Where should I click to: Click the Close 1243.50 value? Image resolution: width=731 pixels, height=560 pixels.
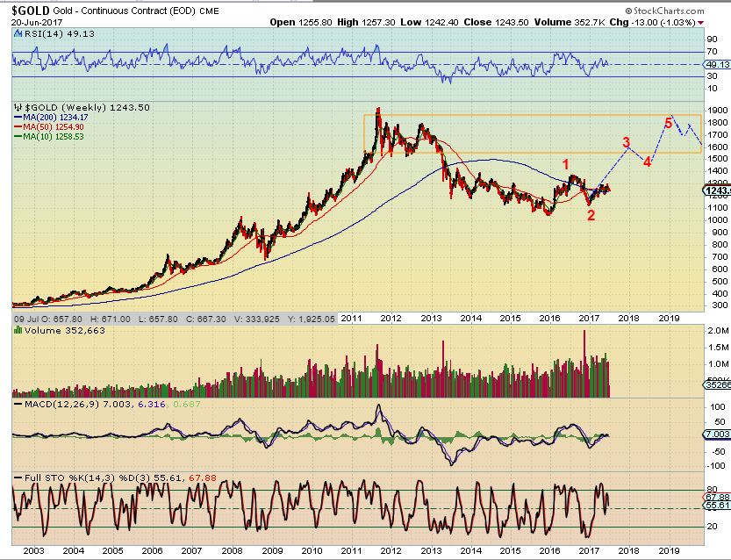pyautogui.click(x=496, y=22)
